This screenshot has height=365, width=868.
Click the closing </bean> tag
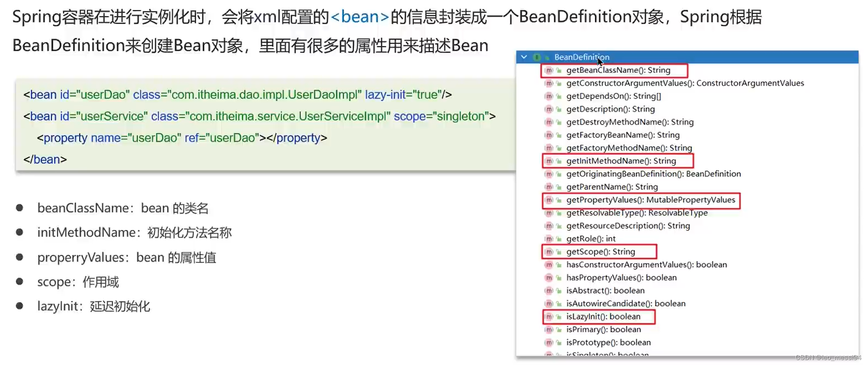click(45, 160)
